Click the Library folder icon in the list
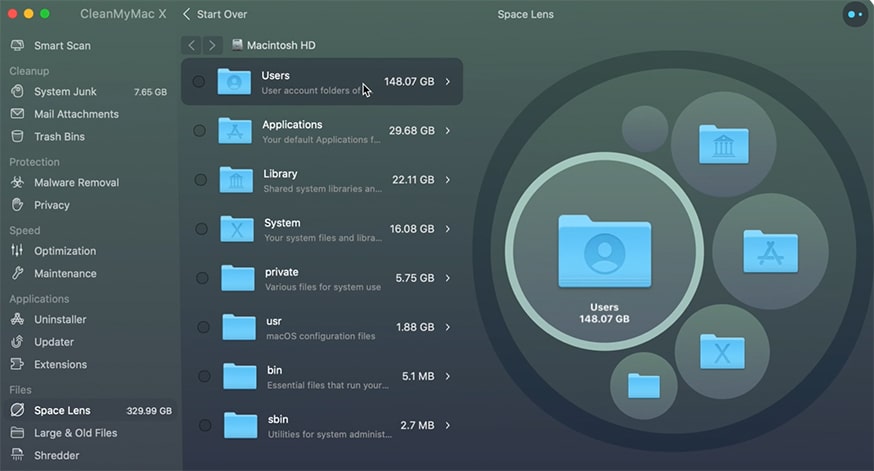The image size is (874, 471). (236, 179)
